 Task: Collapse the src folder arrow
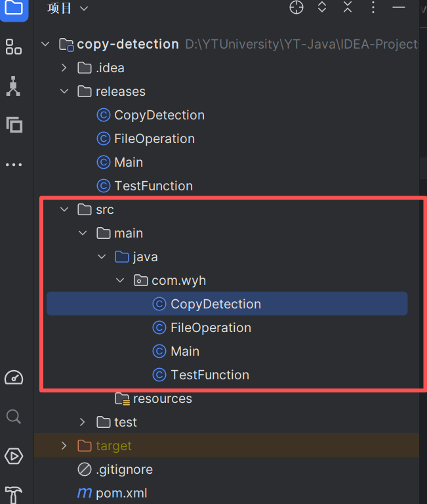(x=64, y=209)
